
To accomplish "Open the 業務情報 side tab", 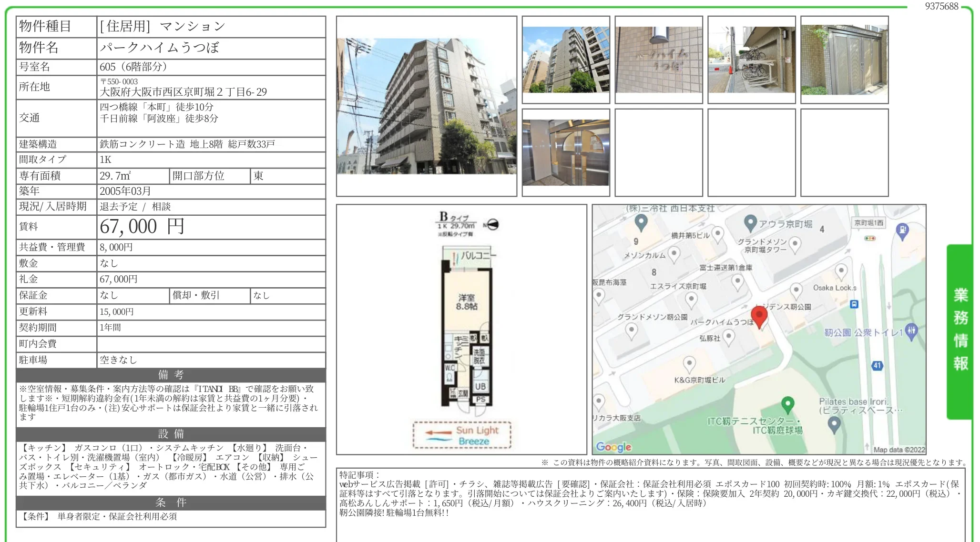I will pos(960,330).
